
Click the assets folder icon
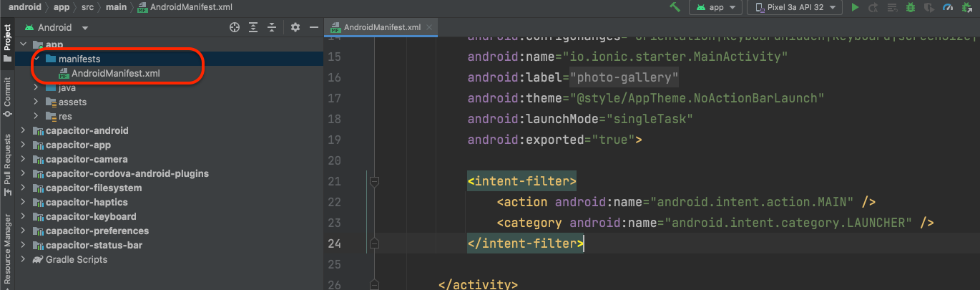(x=51, y=102)
